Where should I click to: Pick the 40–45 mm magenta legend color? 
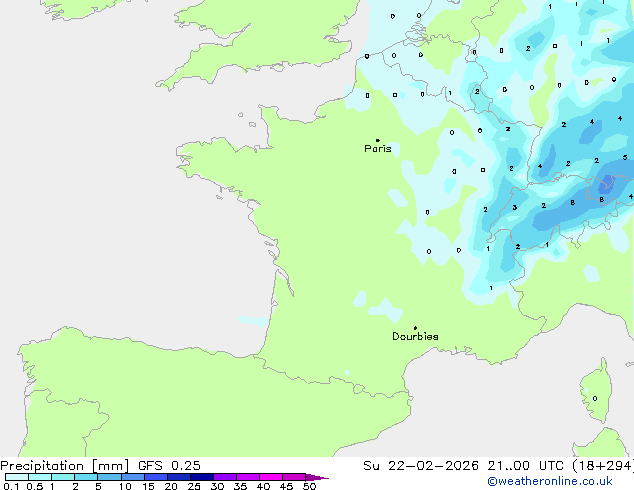(x=271, y=477)
